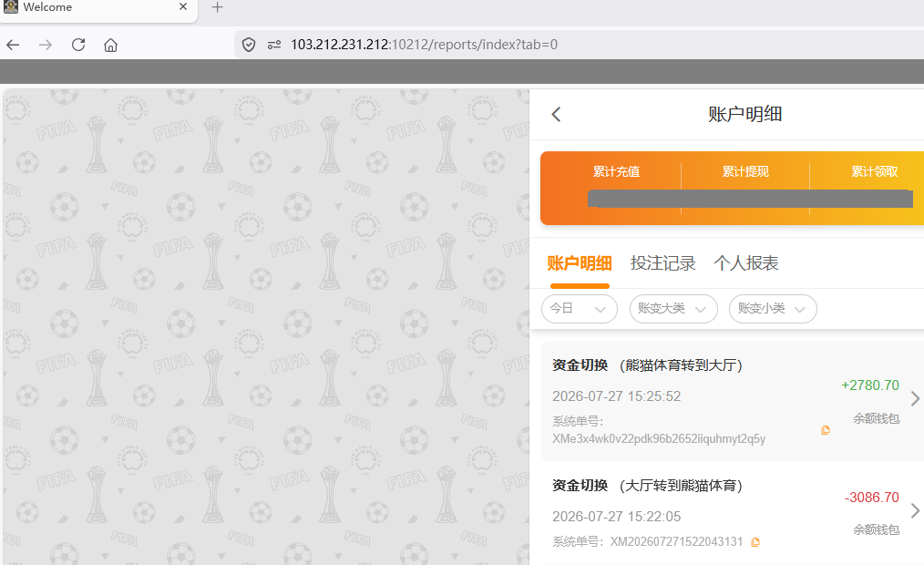Select the Welcome tab
This screenshot has width=924, height=565.
(x=98, y=8)
